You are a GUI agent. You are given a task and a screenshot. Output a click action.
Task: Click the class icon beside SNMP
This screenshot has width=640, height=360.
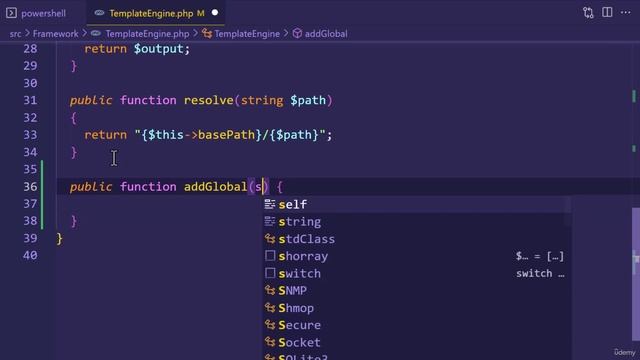(270, 290)
